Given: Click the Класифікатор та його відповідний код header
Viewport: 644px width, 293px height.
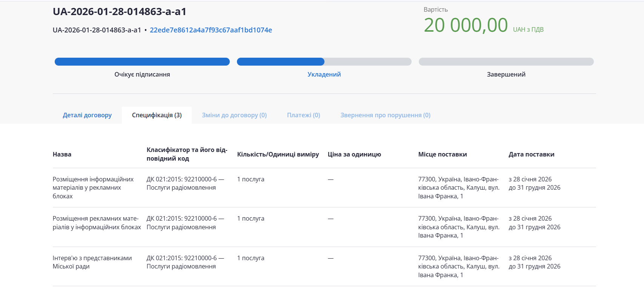Looking at the screenshot, I should (187, 154).
